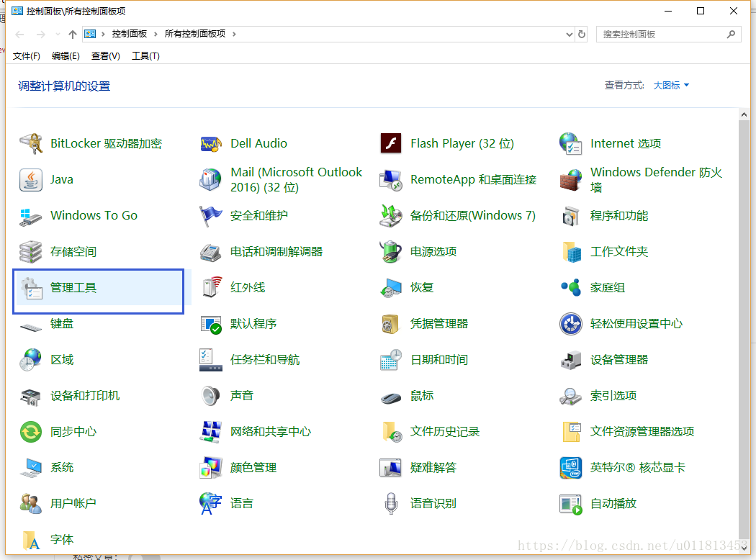Open the 文件(F) menu
This screenshot has width=756, height=560.
[x=26, y=56]
